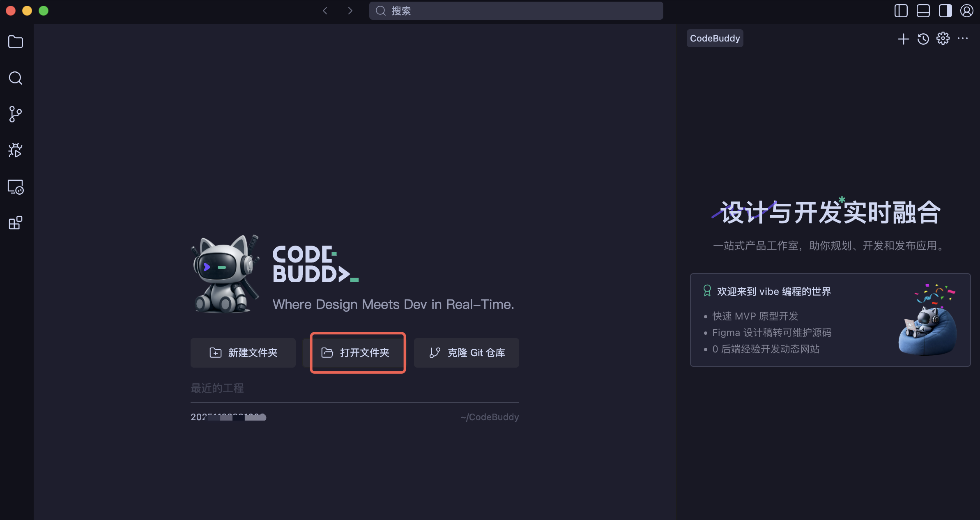Image resolution: width=980 pixels, height=520 pixels.
Task: Open CodeBuddy settings gear icon
Action: pos(943,39)
